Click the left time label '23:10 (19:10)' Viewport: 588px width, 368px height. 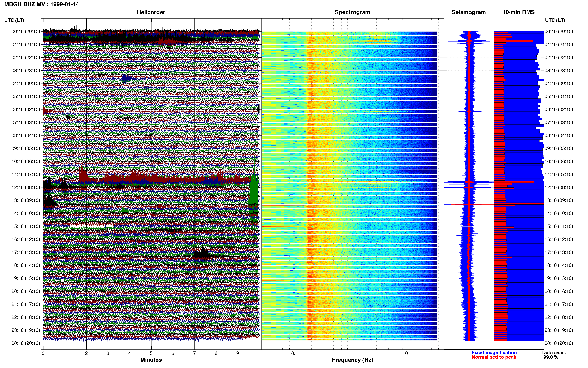pyautogui.click(x=26, y=330)
